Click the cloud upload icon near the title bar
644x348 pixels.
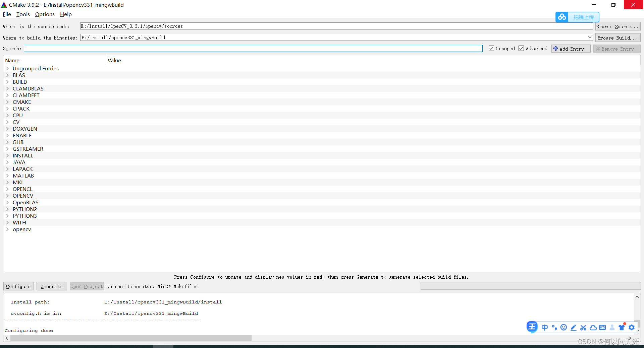point(562,17)
